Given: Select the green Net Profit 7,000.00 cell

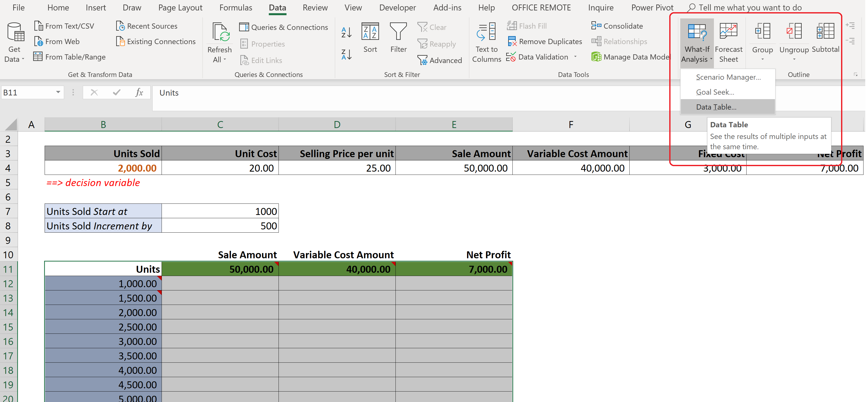Looking at the screenshot, I should 454,269.
